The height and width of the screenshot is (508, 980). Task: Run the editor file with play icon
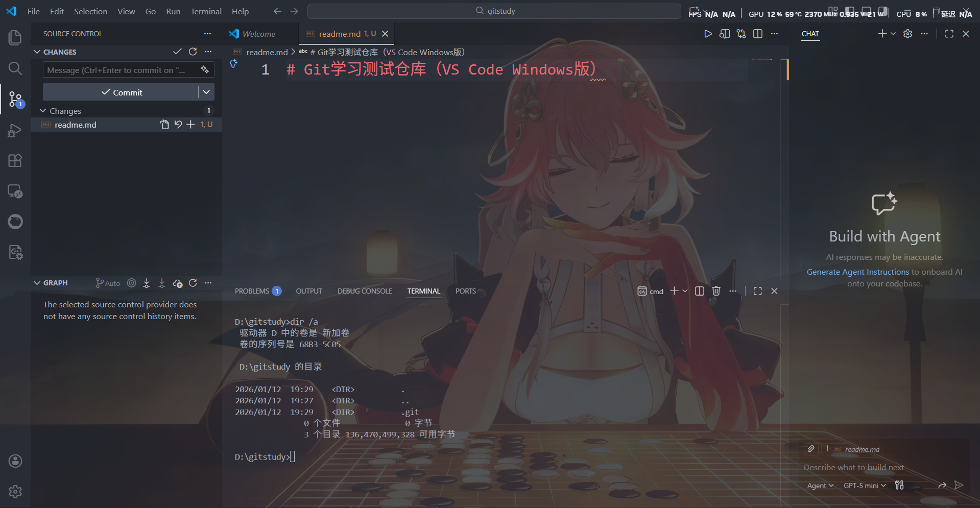(x=708, y=34)
